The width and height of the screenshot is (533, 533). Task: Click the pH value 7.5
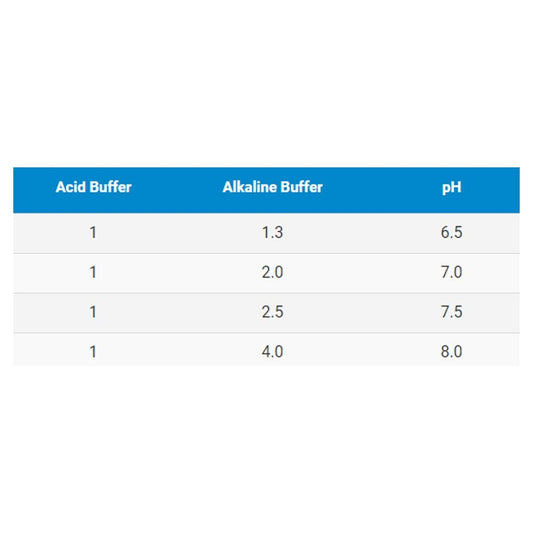tap(451, 312)
